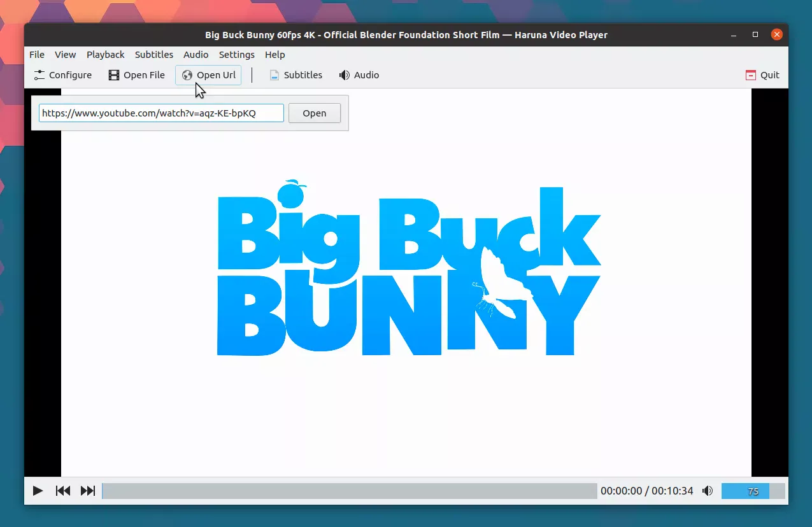Mute audio with the speaker icon
812x527 pixels.
click(708, 491)
